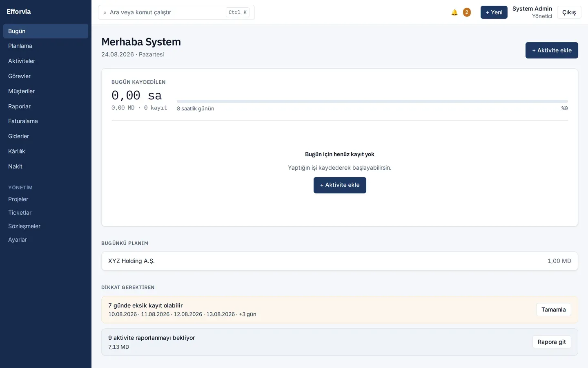This screenshot has width=588, height=368.
Task: Click the '24.08.2026 · Pazartesi' date text
Action: click(x=133, y=54)
